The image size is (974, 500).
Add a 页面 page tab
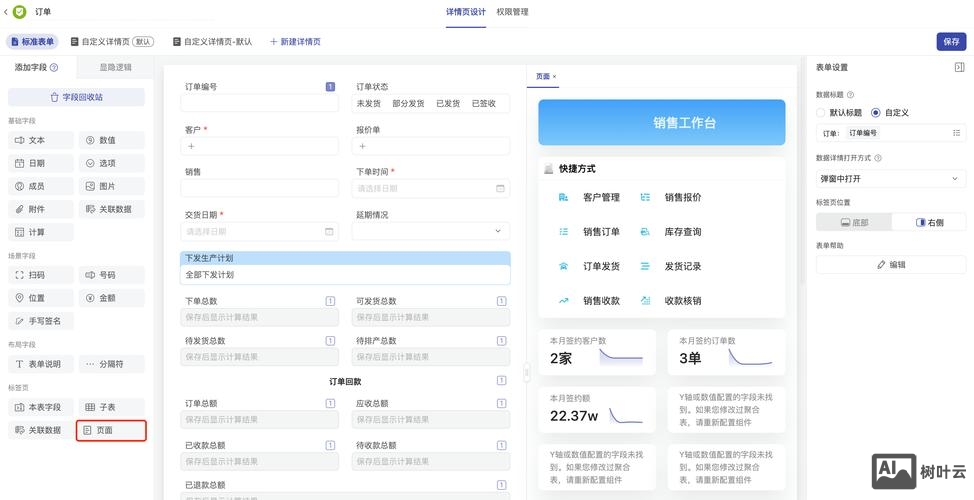pyautogui.click(x=111, y=430)
